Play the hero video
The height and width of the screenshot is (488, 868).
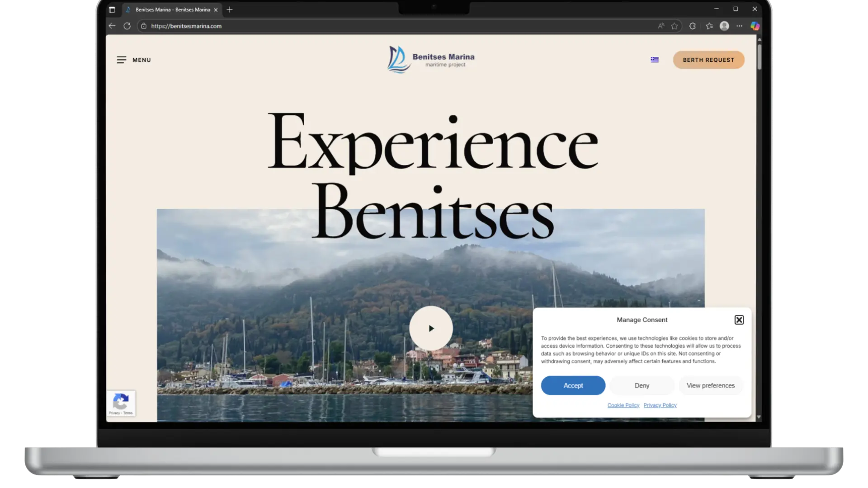coord(431,328)
